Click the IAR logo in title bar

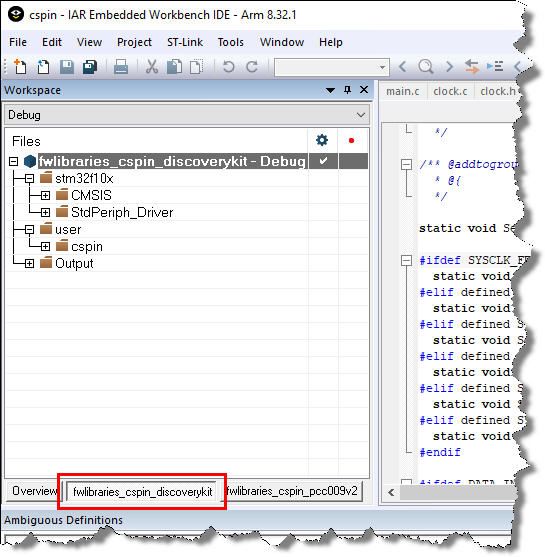pyautogui.click(x=16, y=15)
